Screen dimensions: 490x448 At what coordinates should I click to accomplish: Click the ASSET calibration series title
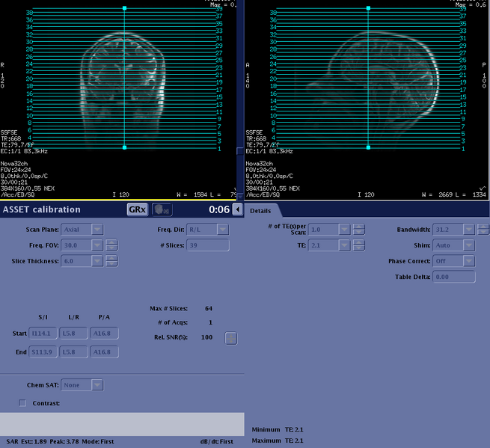tap(42, 209)
